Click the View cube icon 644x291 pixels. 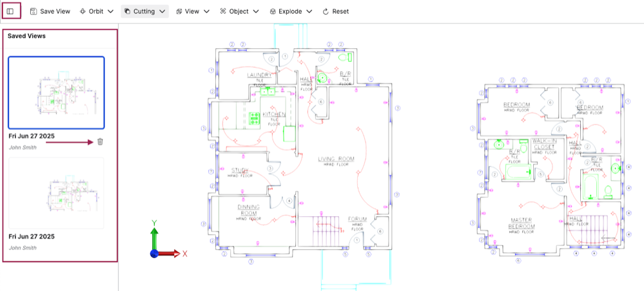tap(179, 12)
